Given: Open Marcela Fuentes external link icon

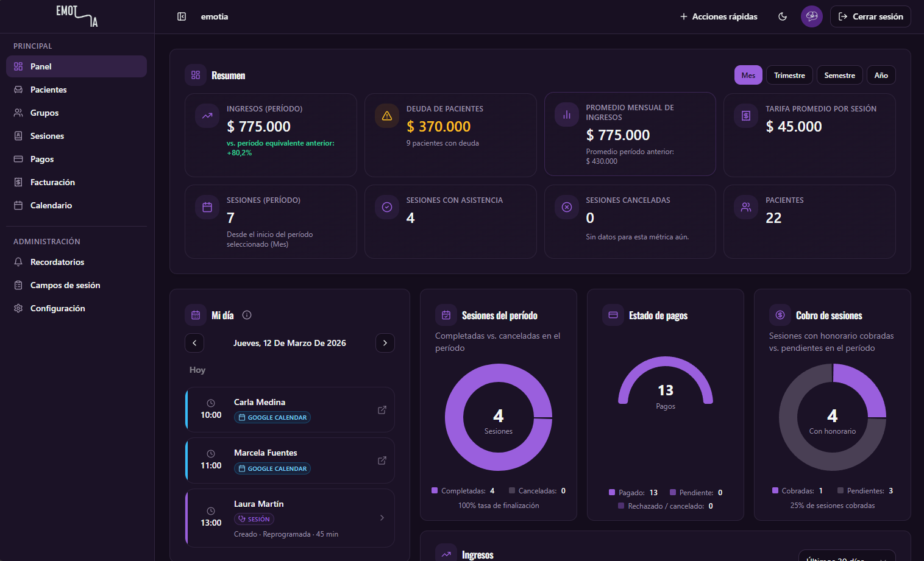Looking at the screenshot, I should tap(382, 460).
